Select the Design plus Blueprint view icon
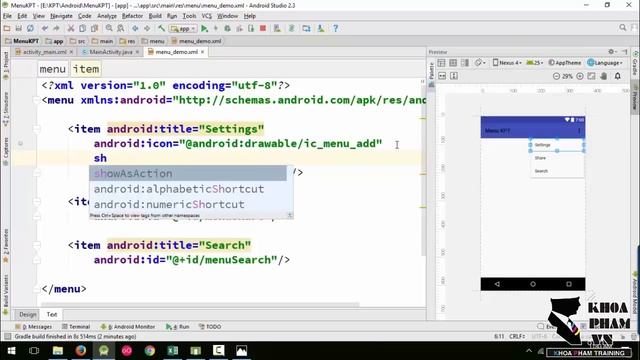 pos(465,62)
